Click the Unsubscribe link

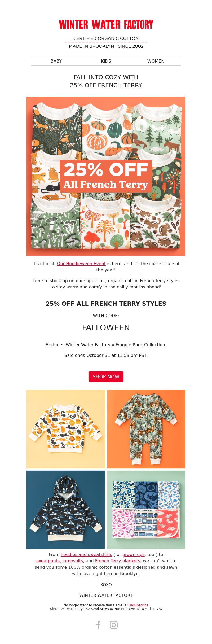pos(139,605)
